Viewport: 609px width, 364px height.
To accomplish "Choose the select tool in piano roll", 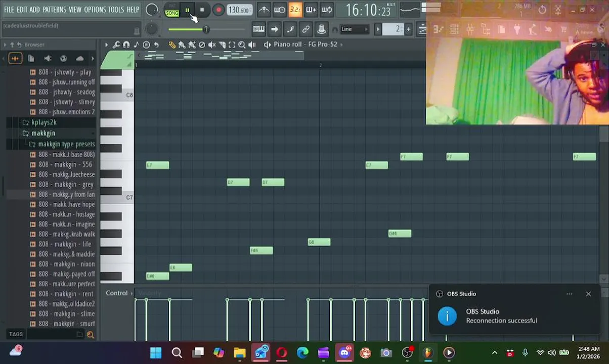I will [x=232, y=44].
